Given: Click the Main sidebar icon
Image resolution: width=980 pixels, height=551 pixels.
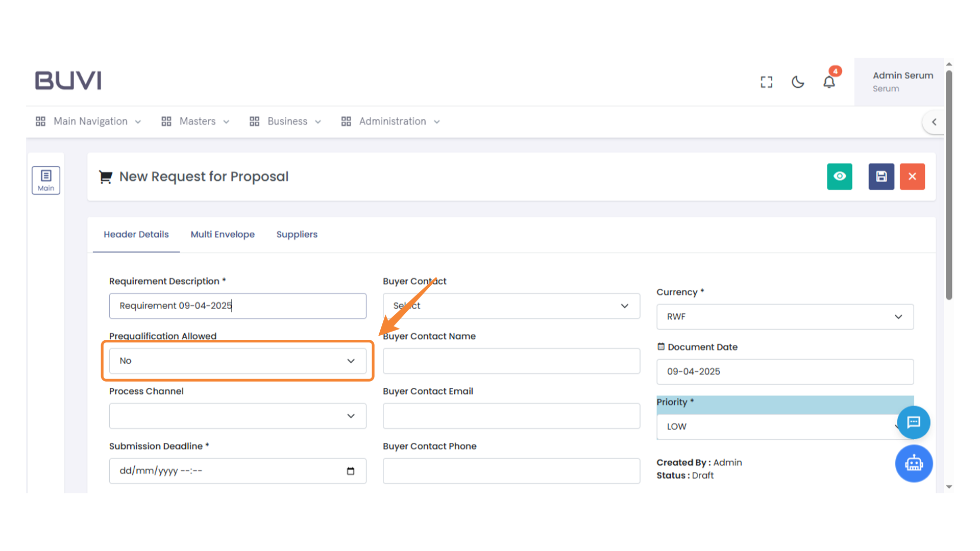Looking at the screenshot, I should click(x=46, y=180).
